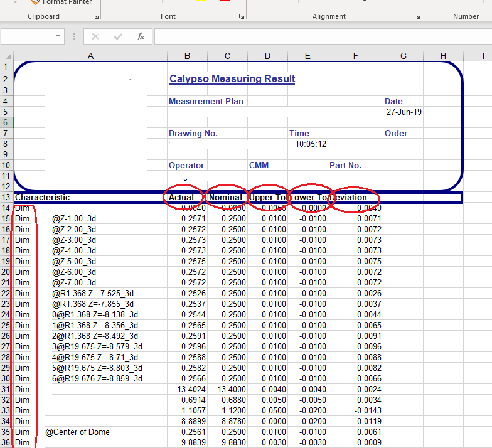The width and height of the screenshot is (492, 448).
Task: Click the Format Painter button
Action: (61, 3)
